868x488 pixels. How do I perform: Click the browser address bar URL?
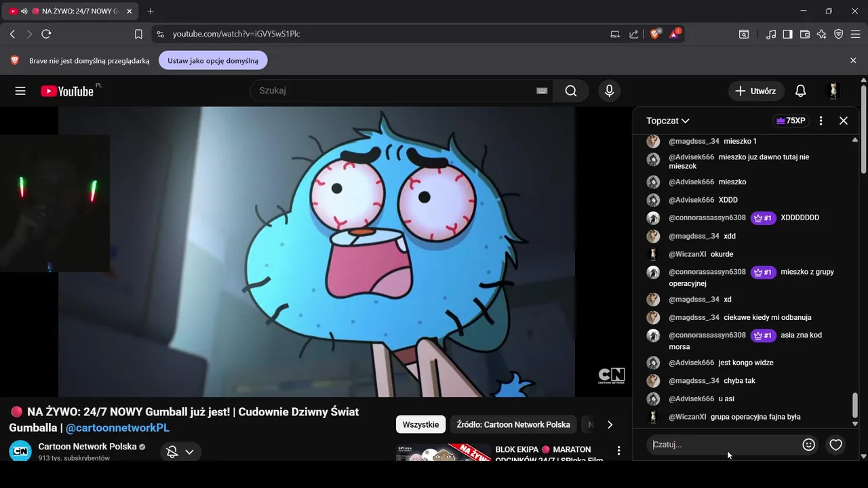coord(236,34)
